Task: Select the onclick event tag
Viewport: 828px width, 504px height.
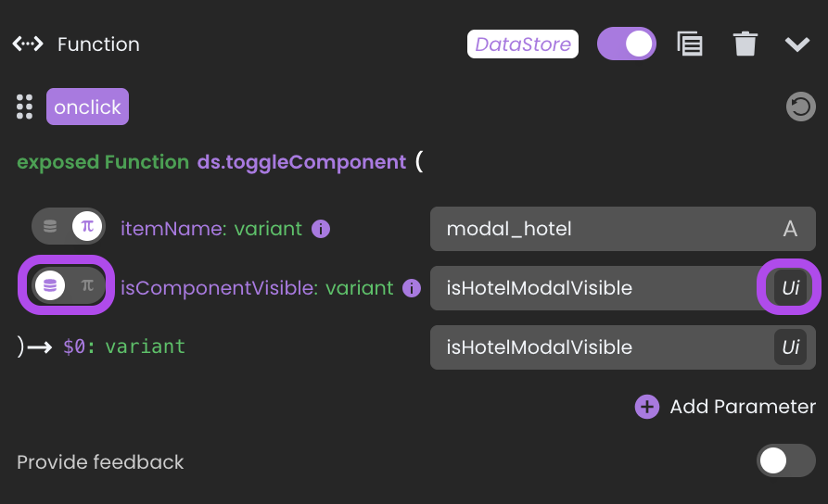Action: pos(88,107)
